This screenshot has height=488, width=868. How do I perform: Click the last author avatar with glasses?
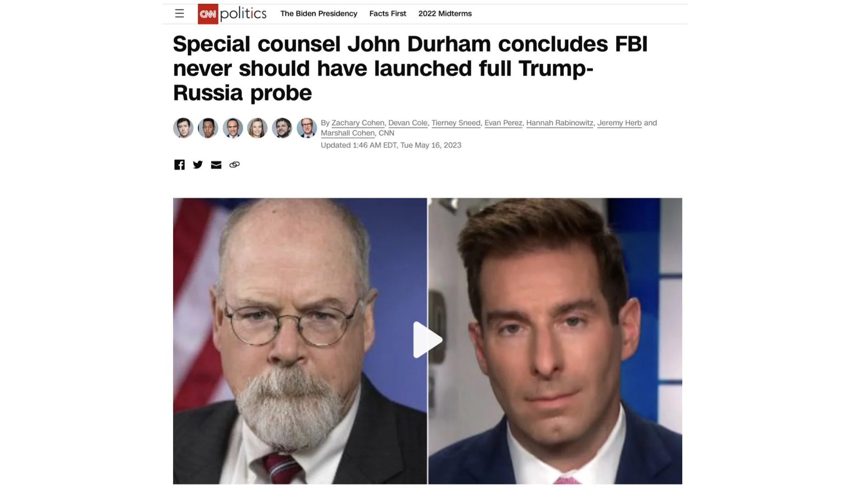click(307, 128)
